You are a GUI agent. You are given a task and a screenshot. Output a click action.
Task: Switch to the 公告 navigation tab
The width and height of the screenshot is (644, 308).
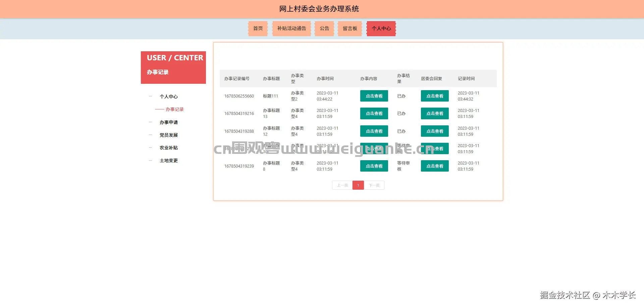click(x=324, y=28)
